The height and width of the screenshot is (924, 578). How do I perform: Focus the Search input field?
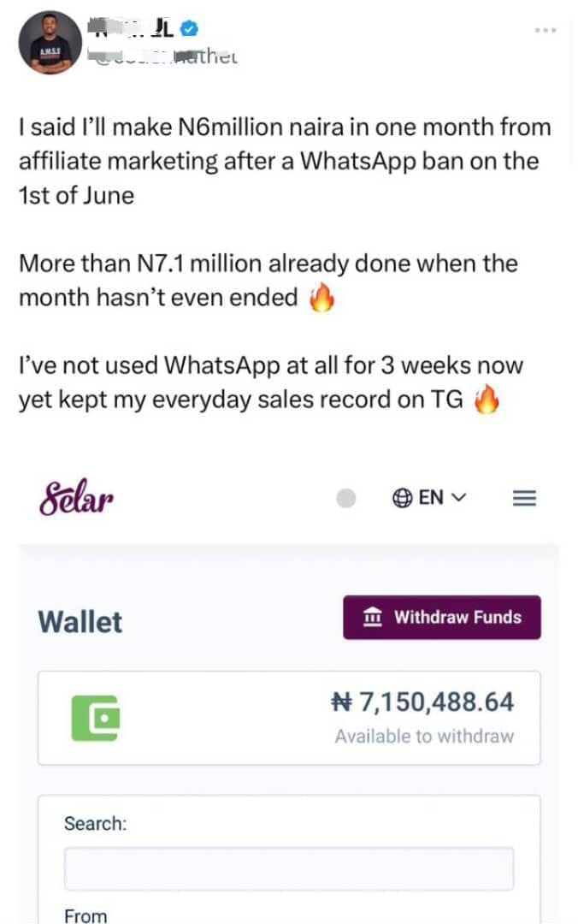pyautogui.click(x=289, y=869)
